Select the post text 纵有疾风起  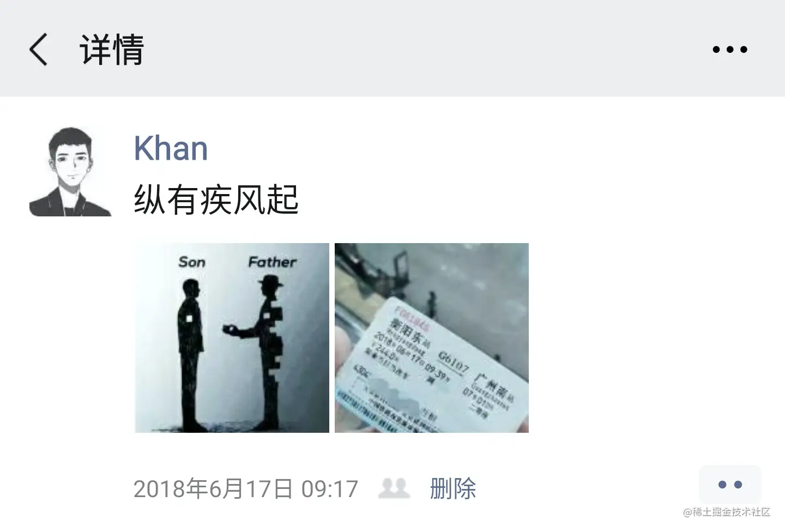(216, 200)
